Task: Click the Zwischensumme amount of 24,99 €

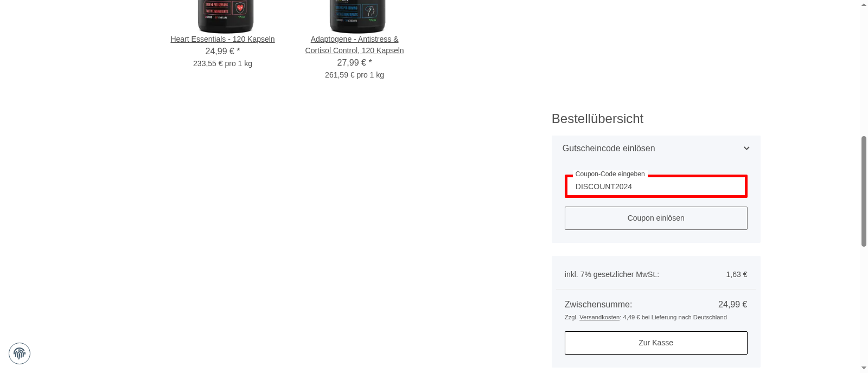Action: point(732,304)
